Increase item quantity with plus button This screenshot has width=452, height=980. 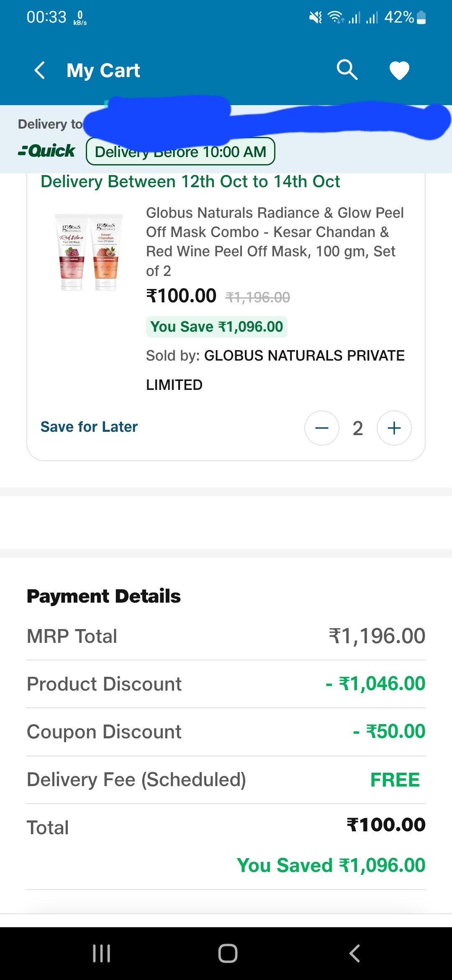[x=394, y=428]
